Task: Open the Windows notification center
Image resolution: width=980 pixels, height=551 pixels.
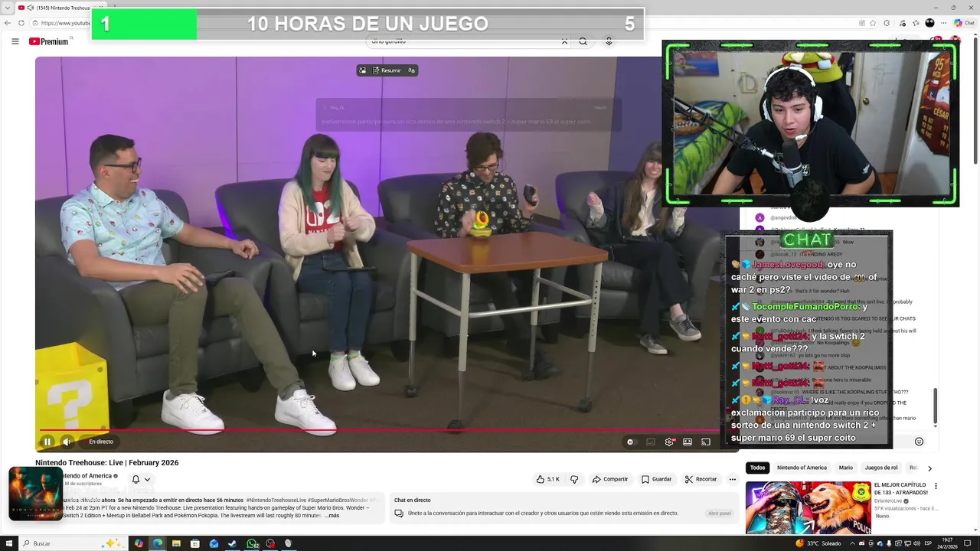Action: click(x=969, y=543)
